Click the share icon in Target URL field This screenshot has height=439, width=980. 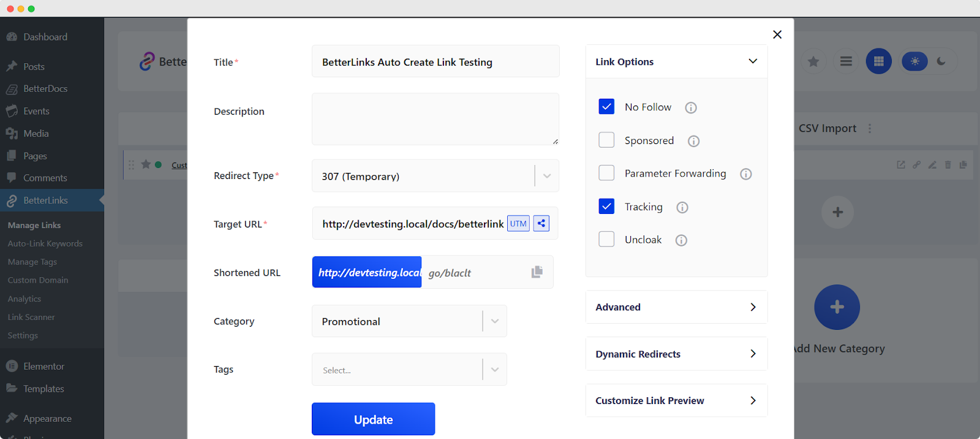[x=541, y=224]
